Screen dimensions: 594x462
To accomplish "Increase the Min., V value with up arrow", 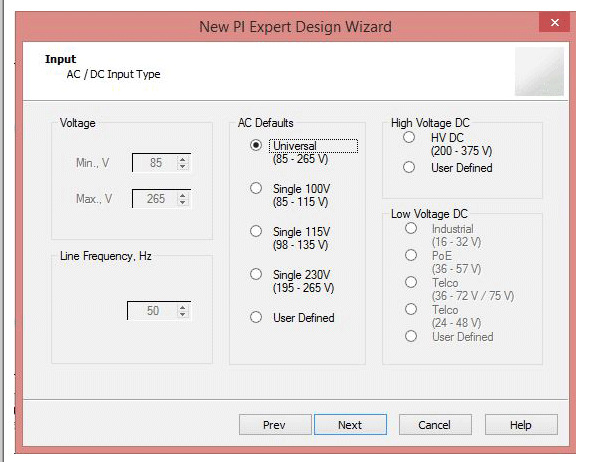I will pyautogui.click(x=183, y=159).
